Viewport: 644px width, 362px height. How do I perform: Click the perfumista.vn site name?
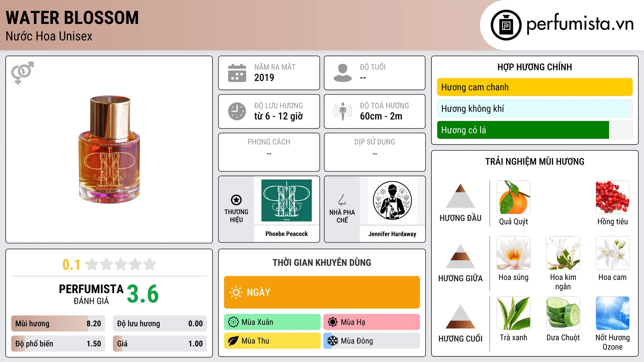pyautogui.click(x=580, y=24)
